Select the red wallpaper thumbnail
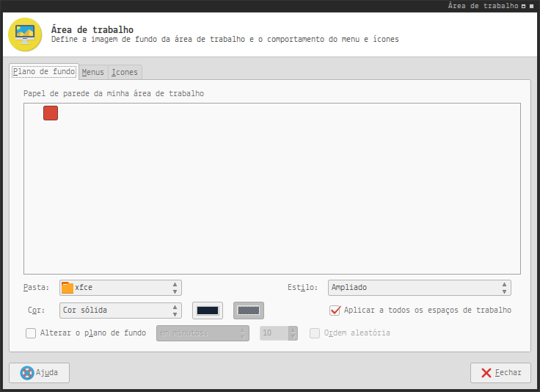 (x=50, y=113)
